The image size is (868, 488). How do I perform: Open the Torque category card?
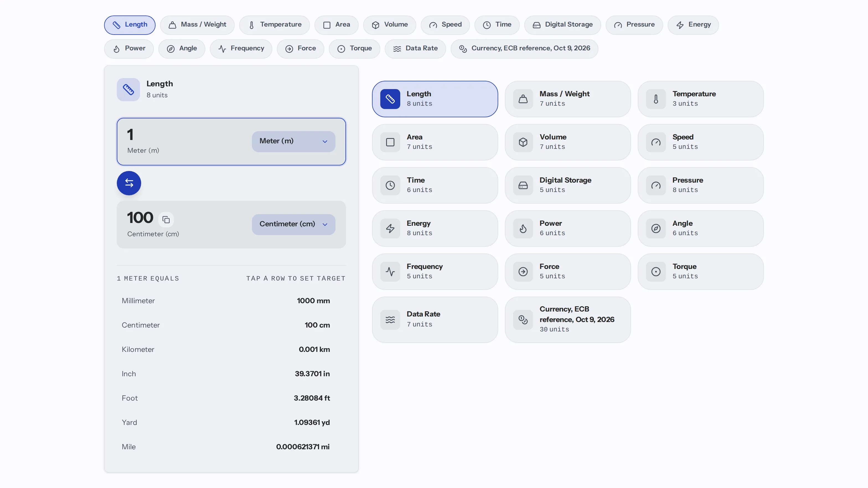(x=700, y=271)
